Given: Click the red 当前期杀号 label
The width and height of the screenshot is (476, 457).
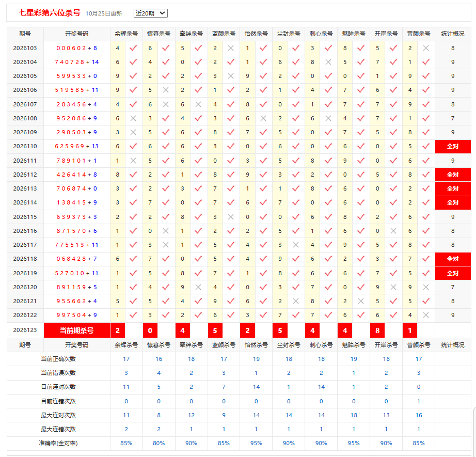Looking at the screenshot, I should pos(77,330).
